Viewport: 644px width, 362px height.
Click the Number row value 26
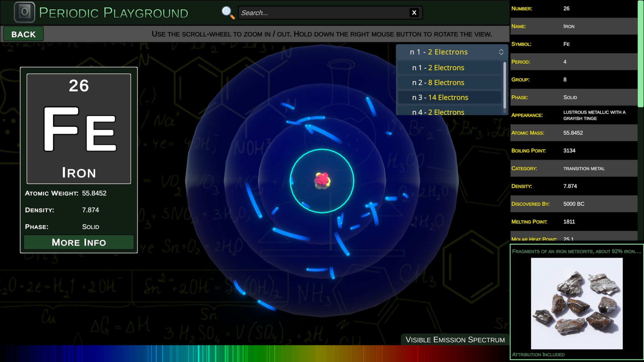pos(566,9)
